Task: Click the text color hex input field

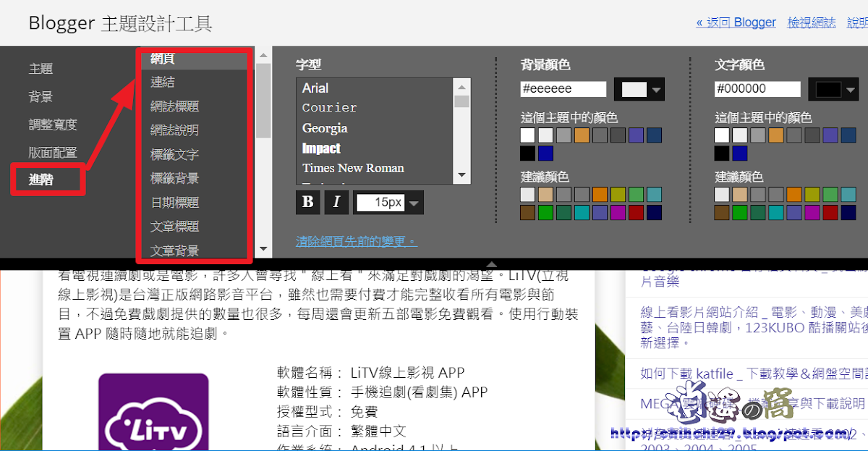Action: pyautogui.click(x=757, y=89)
